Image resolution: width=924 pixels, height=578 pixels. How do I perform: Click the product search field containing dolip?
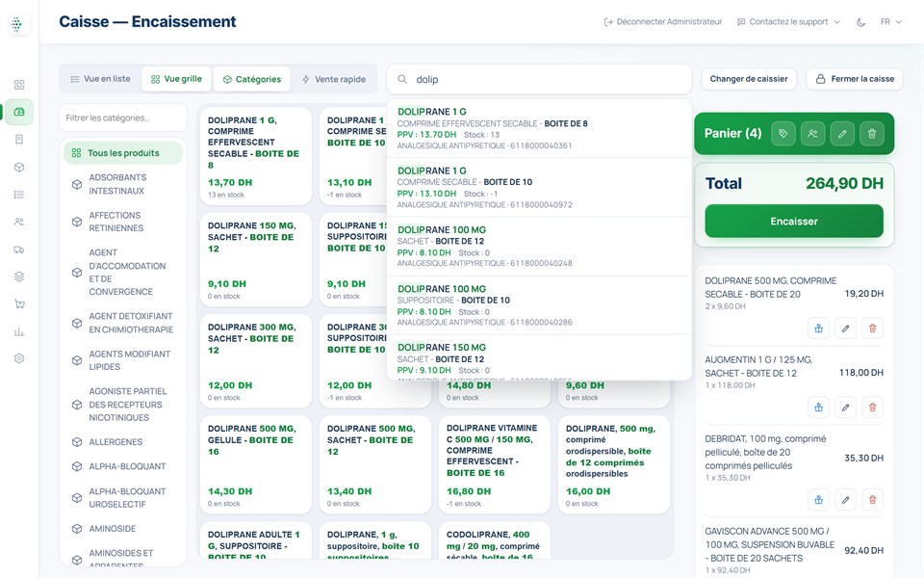pyautogui.click(x=539, y=79)
